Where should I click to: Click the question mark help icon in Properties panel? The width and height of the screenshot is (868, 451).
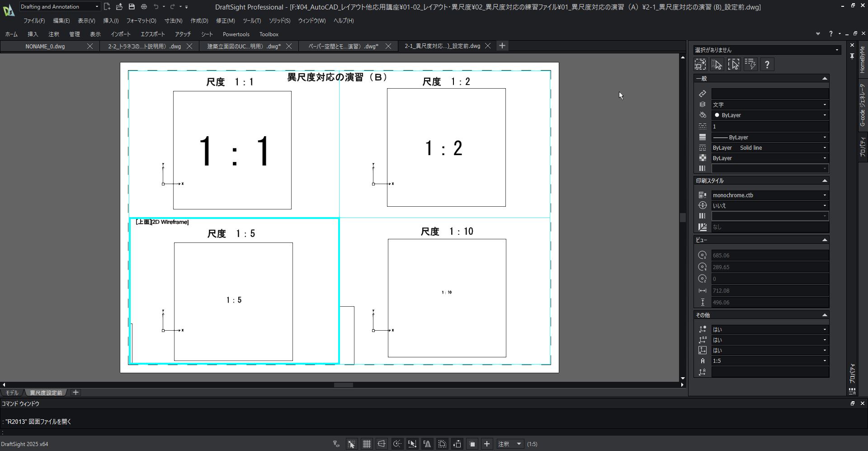coord(767,65)
